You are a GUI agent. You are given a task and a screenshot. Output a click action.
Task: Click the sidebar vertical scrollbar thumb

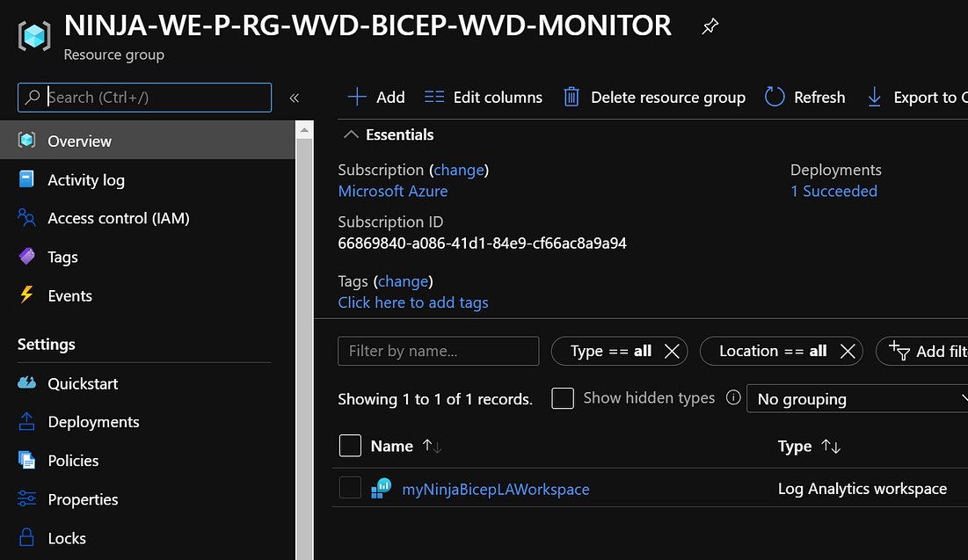click(303, 349)
